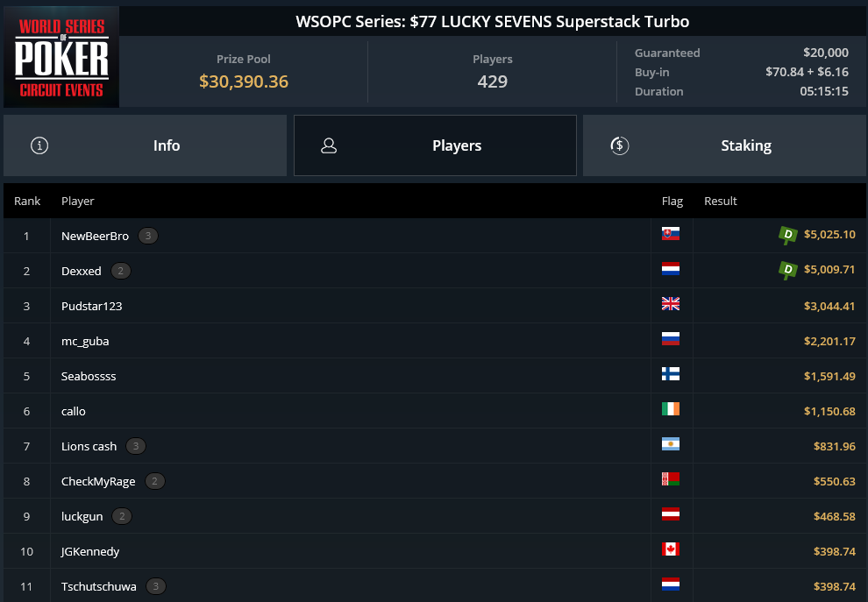Click Dexxed's green deal badge
Viewport: 868px width, 602px height.
(787, 270)
